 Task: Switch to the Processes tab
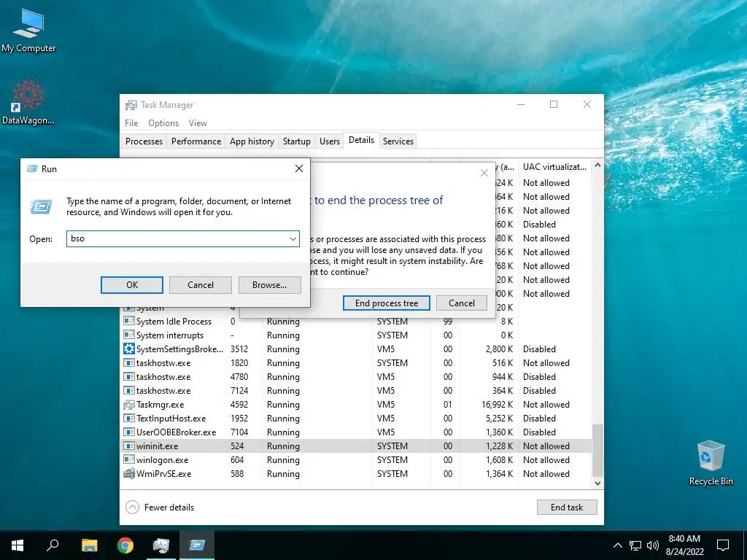point(144,141)
